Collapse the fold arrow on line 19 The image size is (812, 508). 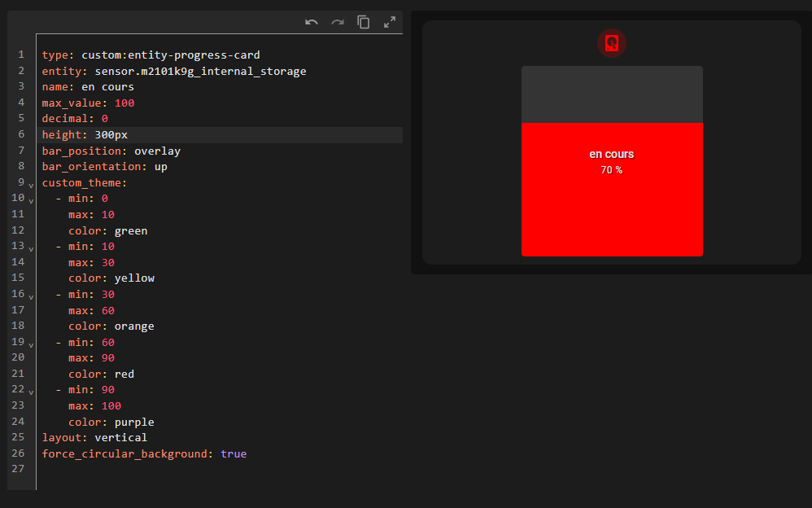coord(31,344)
